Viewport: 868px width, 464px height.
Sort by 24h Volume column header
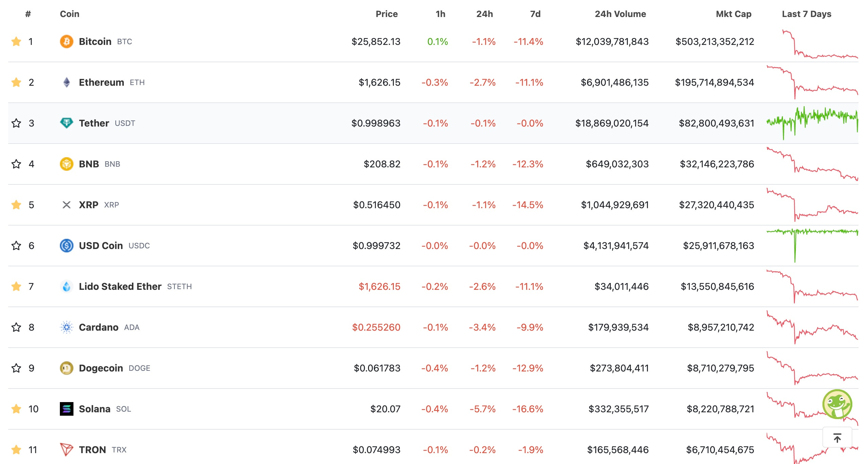[620, 14]
